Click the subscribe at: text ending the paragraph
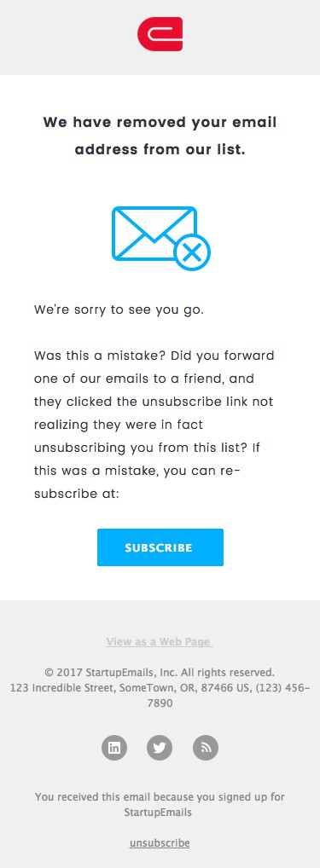Screen dimensions: 320x868 click(77, 493)
